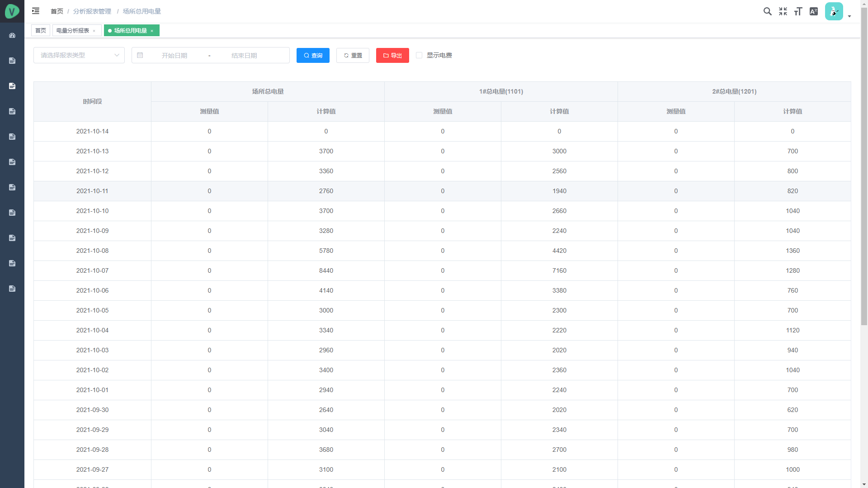The height and width of the screenshot is (488, 868).
Task: Open the language switch icon
Action: click(813, 11)
